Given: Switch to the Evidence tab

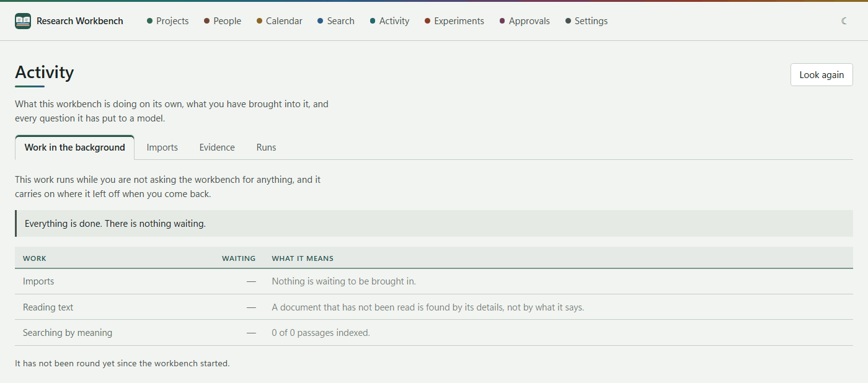Looking at the screenshot, I should [x=217, y=147].
